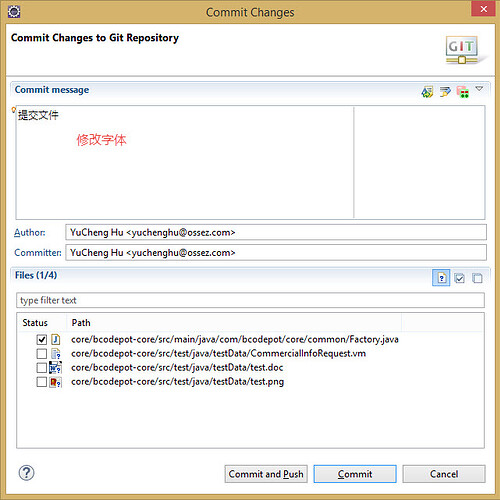The image size is (500, 500).
Task: Collapse the Files (1/4) section header
Action: coord(36,275)
